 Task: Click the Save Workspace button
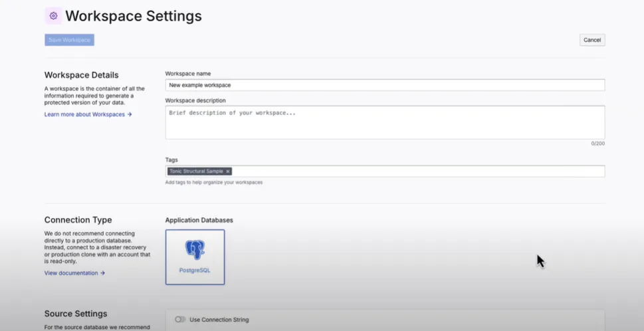(69, 40)
